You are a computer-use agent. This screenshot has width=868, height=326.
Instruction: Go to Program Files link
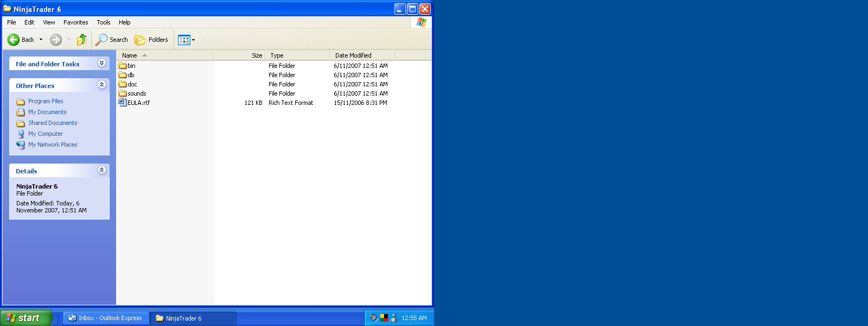tap(46, 101)
